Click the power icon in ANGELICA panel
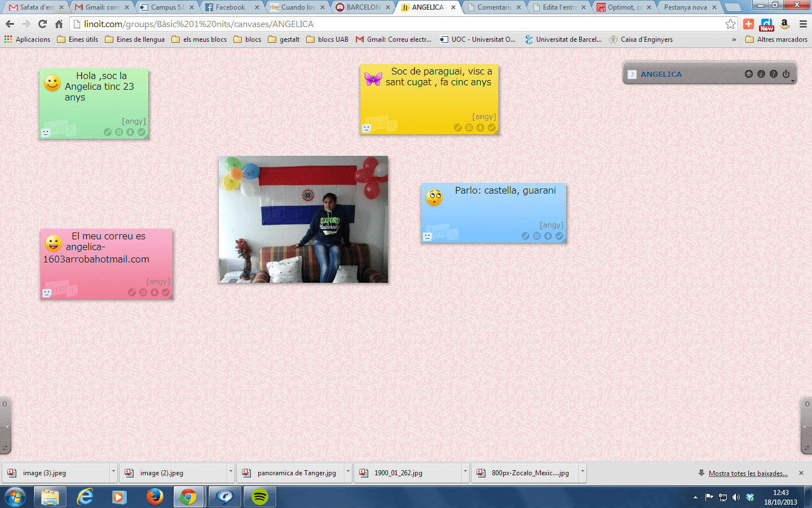Image resolution: width=812 pixels, height=508 pixels. (x=786, y=74)
